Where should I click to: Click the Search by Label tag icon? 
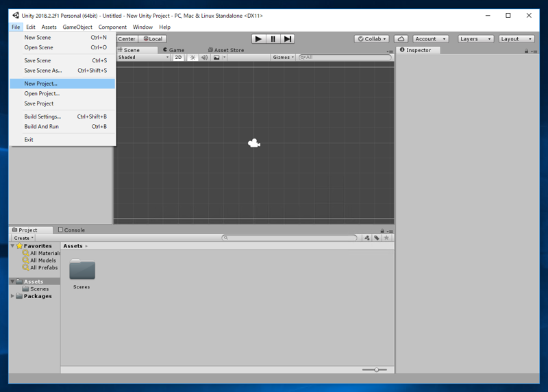tap(376, 238)
